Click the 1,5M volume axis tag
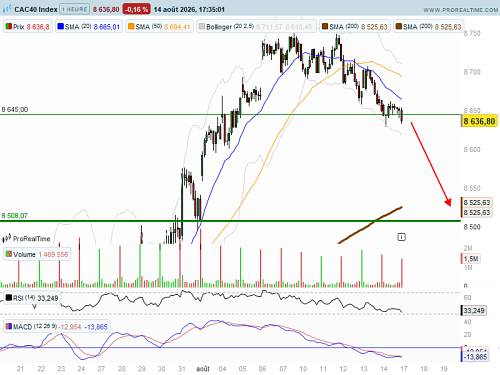Screen dimensions: 500x375 point(471,259)
